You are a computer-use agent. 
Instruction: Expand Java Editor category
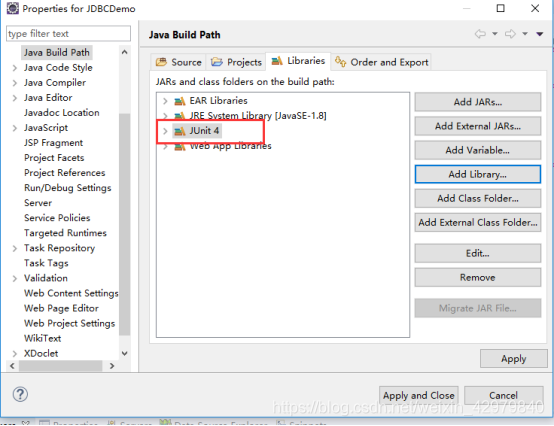click(x=14, y=98)
